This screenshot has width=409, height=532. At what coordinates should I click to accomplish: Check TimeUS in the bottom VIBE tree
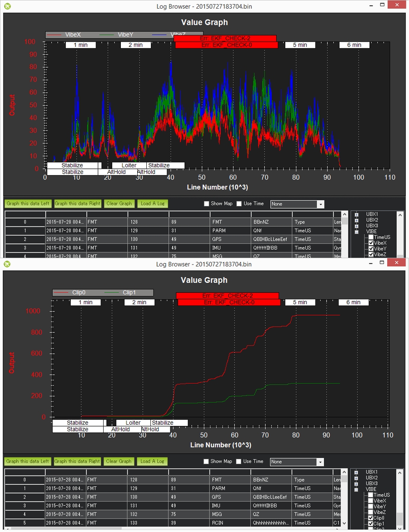point(370,494)
